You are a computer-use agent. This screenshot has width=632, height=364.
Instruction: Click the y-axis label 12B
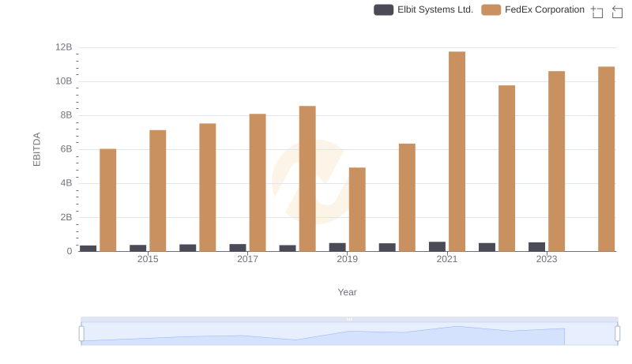[x=64, y=47]
